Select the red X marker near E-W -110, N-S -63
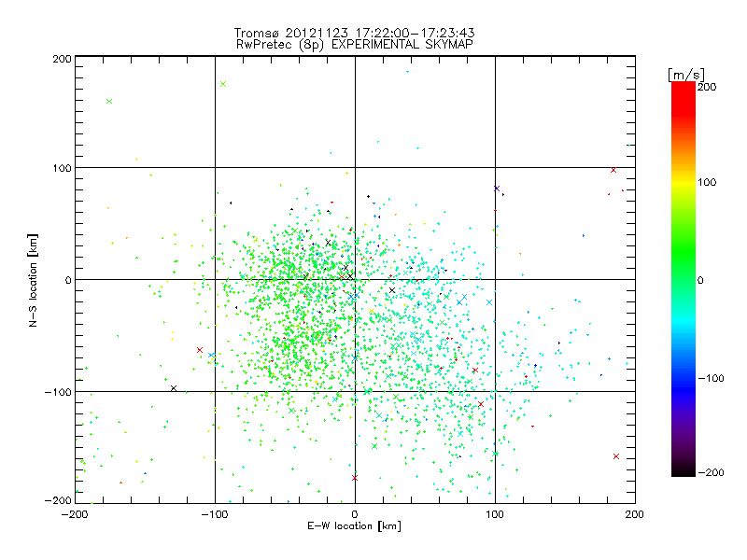 (200, 350)
